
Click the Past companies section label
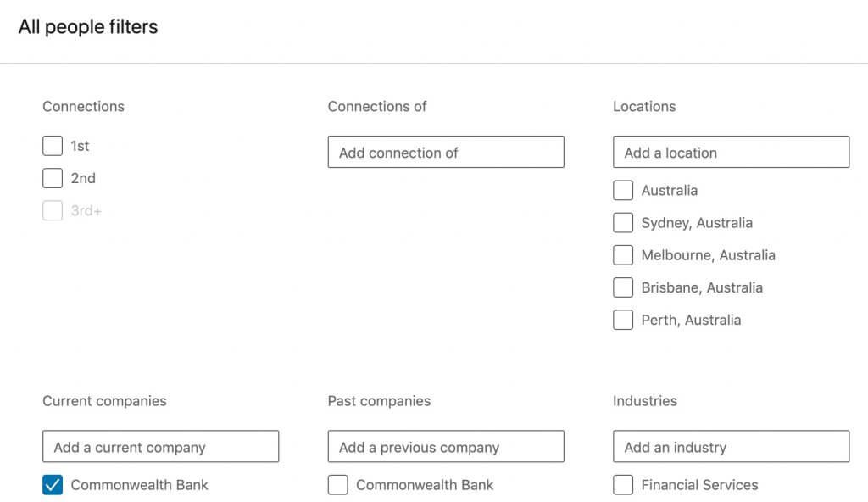pyautogui.click(x=379, y=400)
